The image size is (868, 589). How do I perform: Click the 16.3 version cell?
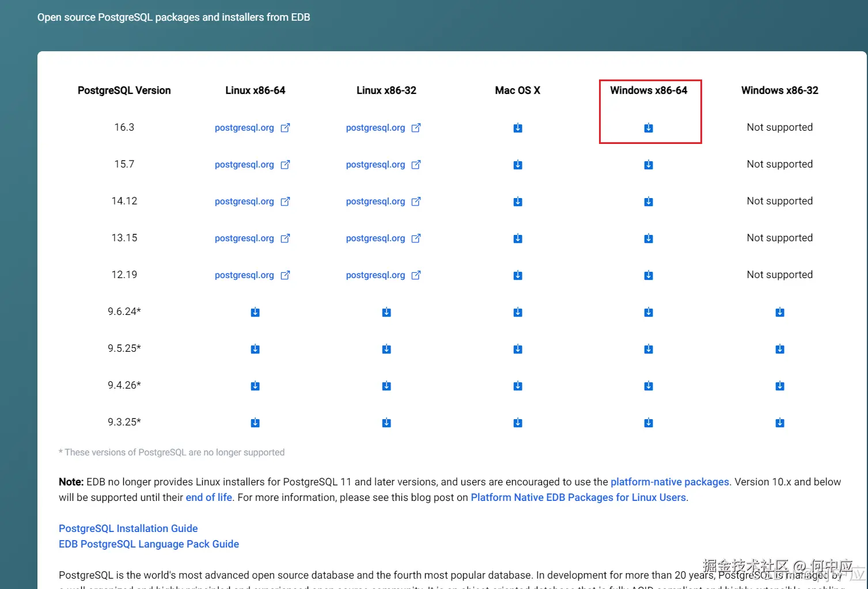124,127
